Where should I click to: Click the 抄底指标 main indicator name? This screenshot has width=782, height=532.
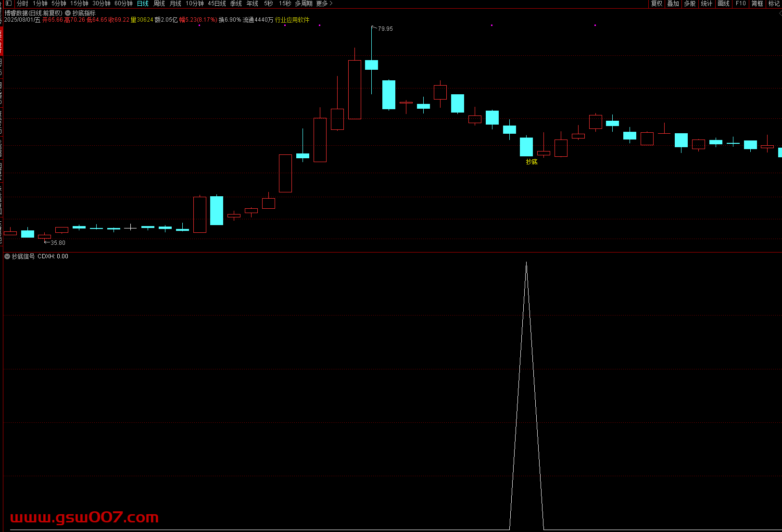[x=84, y=13]
